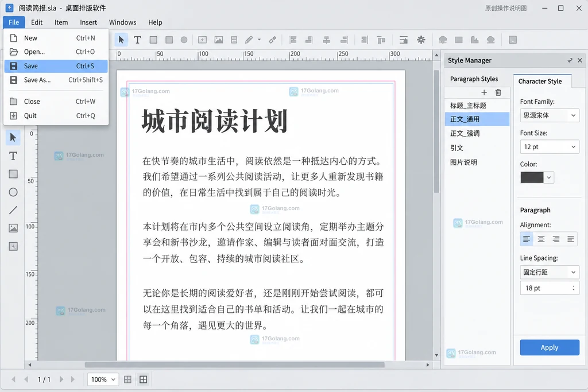The width and height of the screenshot is (588, 392).
Task: Pick the image tool in left palette
Action: pyautogui.click(x=13, y=228)
